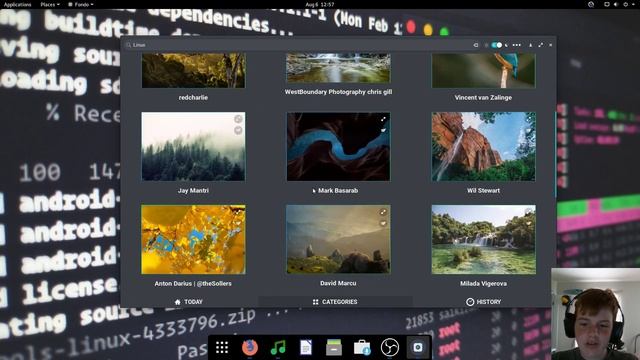Open the Places menu in top bar
The image size is (640, 360).
[x=50, y=4]
